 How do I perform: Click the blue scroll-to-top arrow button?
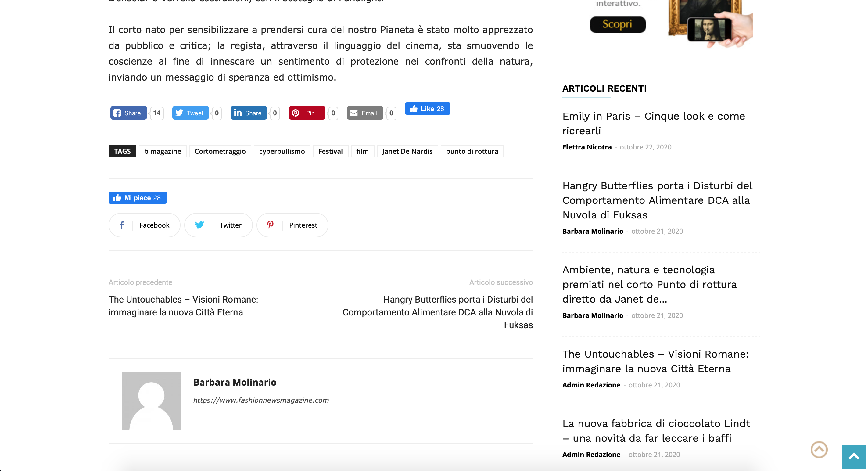coord(853,457)
